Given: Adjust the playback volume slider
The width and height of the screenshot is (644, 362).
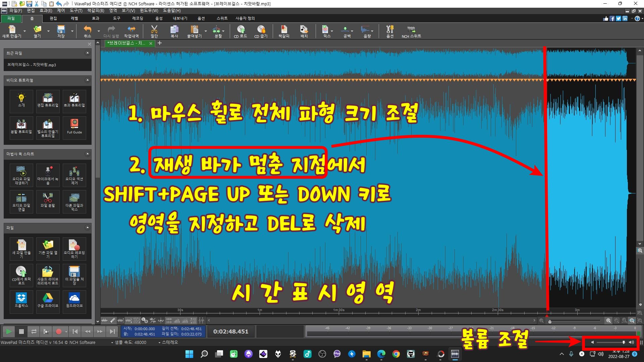Looking at the screenshot, I should point(611,342).
